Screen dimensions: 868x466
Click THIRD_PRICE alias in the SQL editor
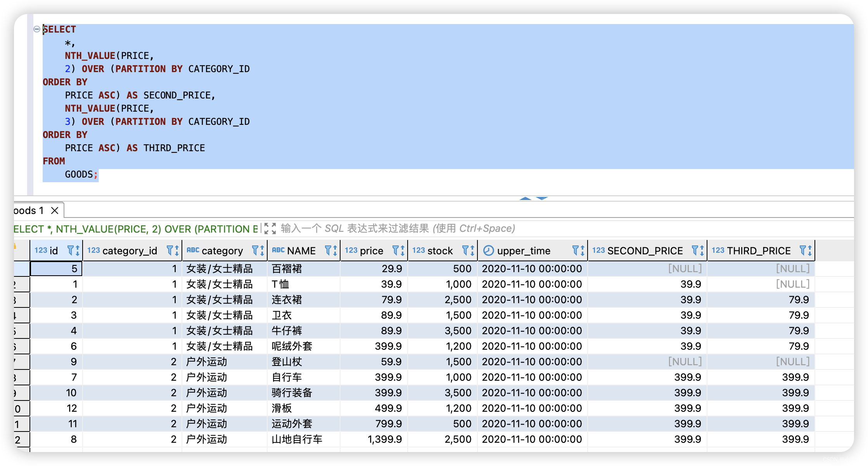(x=174, y=148)
